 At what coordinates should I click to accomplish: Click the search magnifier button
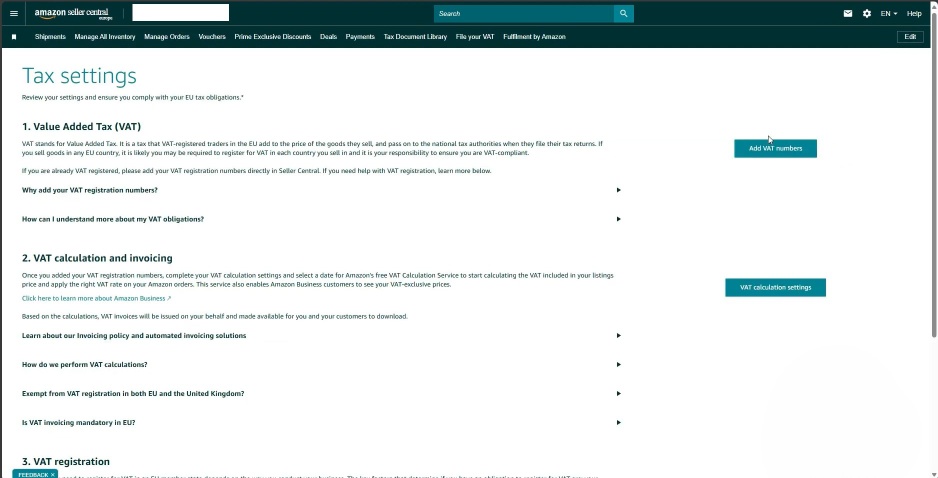click(623, 13)
